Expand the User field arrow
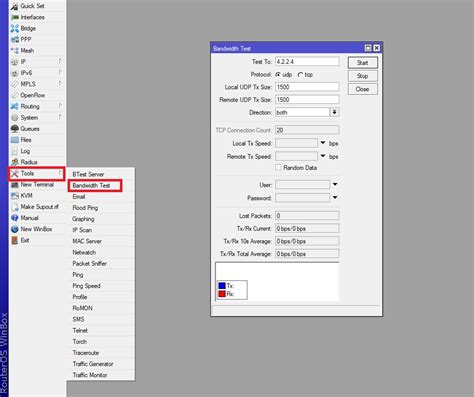This screenshot has width=474, height=397. [335, 184]
